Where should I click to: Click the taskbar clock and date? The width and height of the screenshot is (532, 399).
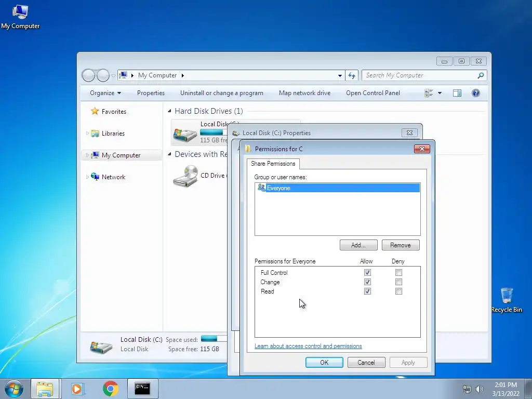[x=506, y=389]
